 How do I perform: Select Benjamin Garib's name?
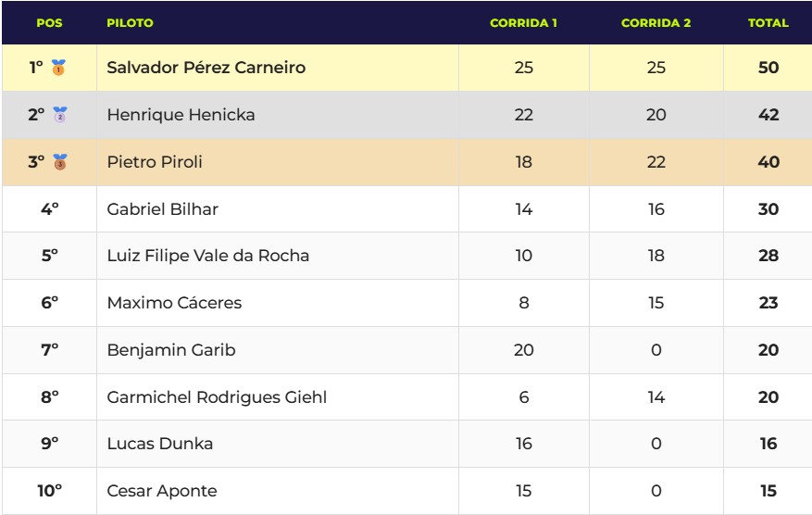click(171, 350)
